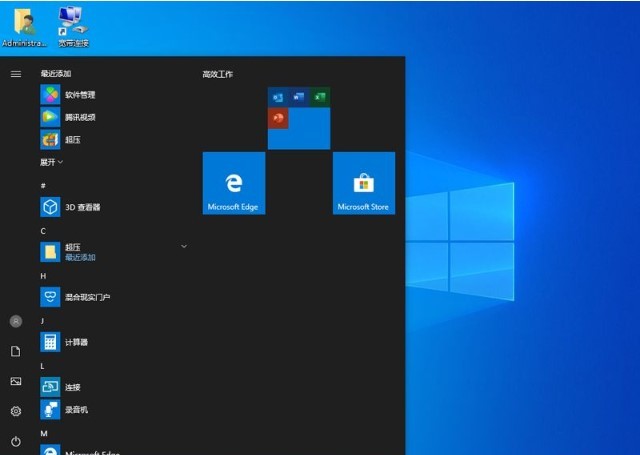The height and width of the screenshot is (455, 640).
Task: Click the power button in Start sidebar
Action: (x=16, y=441)
